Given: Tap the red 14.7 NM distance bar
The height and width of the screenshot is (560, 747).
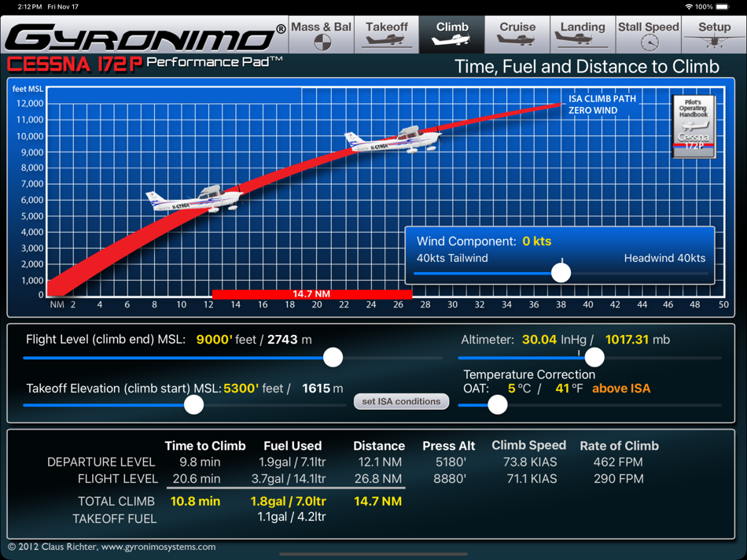Looking at the screenshot, I should [312, 294].
